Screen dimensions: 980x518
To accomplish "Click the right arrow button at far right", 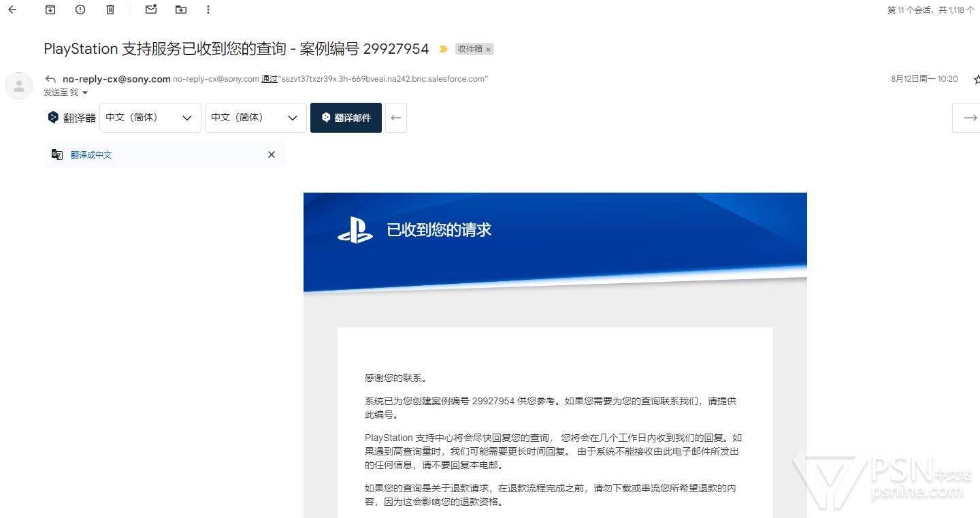I will coord(968,118).
